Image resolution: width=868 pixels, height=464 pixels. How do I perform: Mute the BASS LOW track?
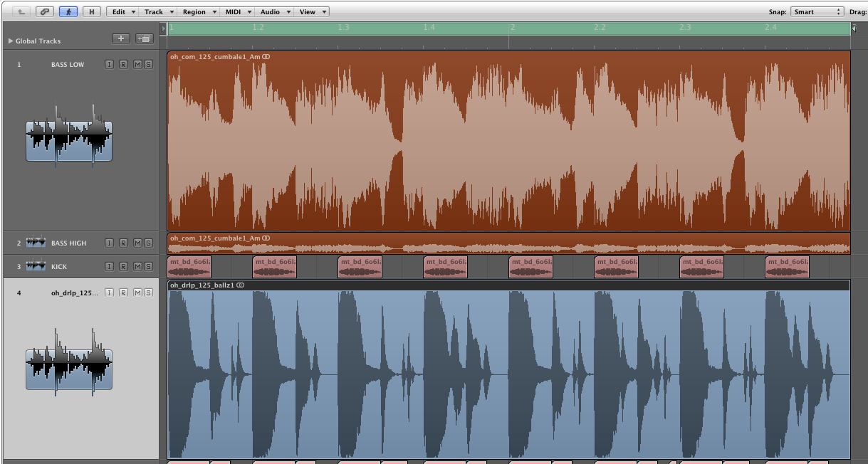click(137, 65)
